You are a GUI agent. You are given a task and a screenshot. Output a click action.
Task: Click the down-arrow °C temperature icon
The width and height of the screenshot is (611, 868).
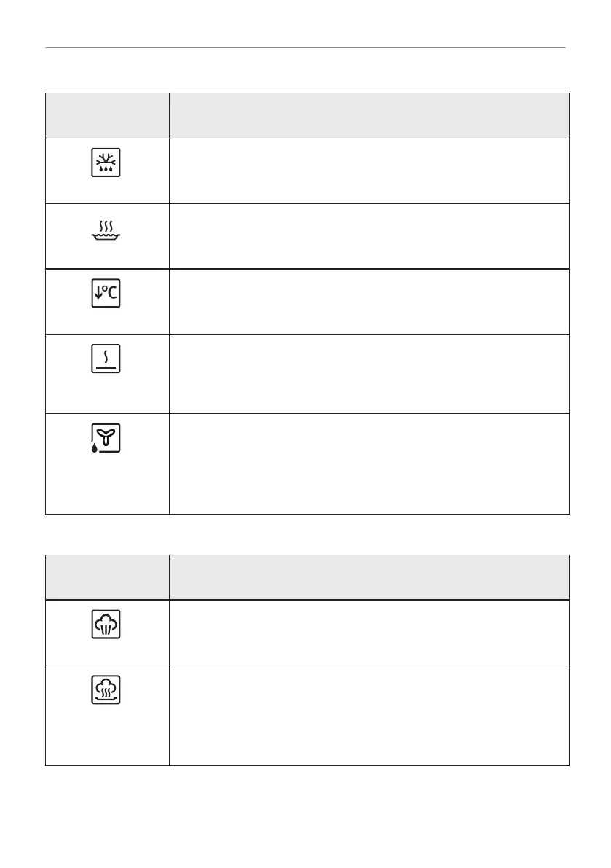(x=106, y=293)
